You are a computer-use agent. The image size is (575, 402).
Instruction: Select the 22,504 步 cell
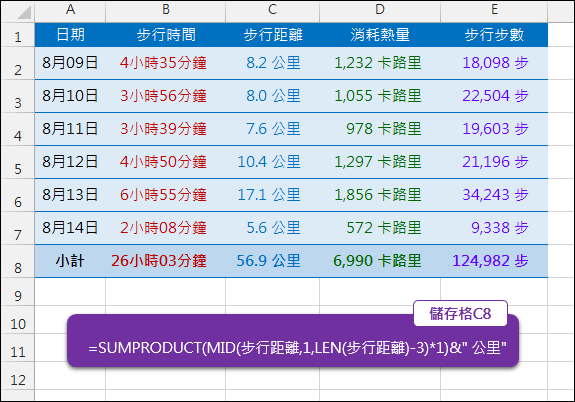[494, 96]
